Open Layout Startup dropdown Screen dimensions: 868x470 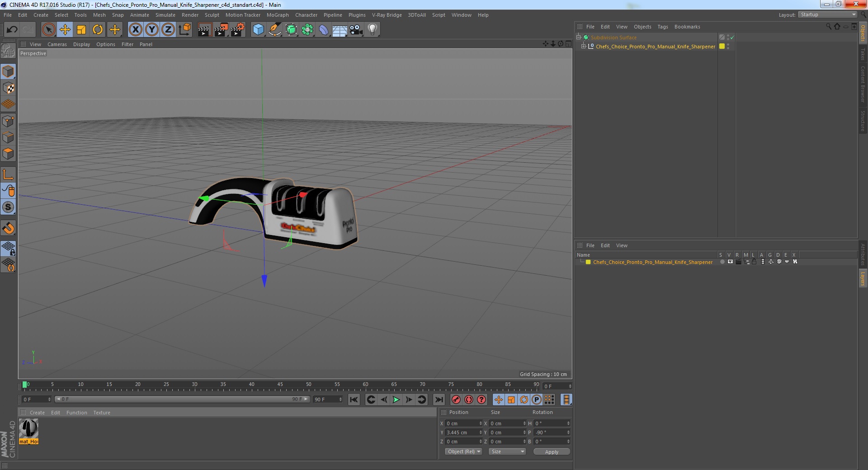tap(828, 14)
